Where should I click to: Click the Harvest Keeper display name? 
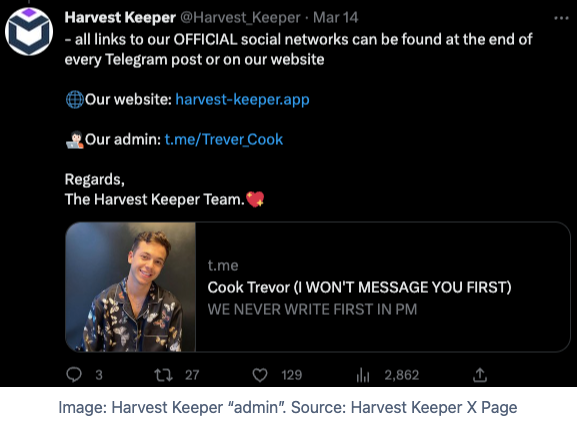(120, 18)
